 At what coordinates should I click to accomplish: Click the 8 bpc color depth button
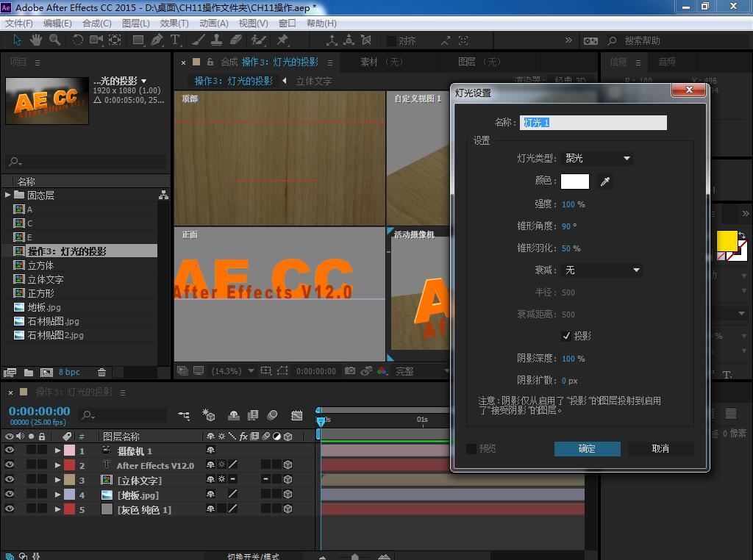70,372
